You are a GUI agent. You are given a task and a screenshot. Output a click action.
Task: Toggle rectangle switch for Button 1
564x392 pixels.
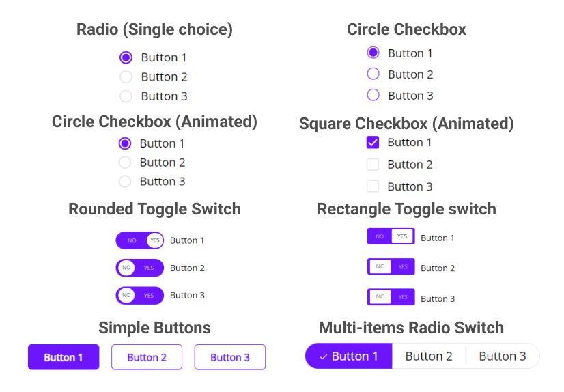click(391, 236)
